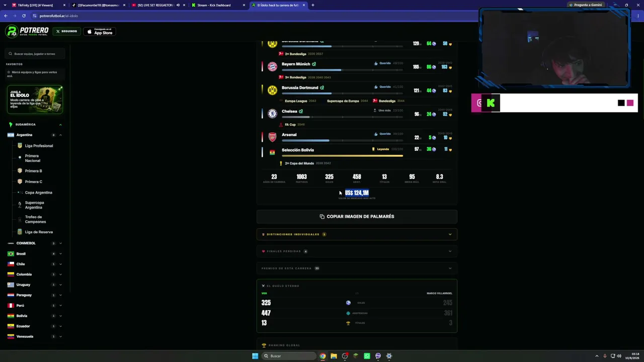Click the Argentina flag icon
This screenshot has height=362, width=644.
11,135
